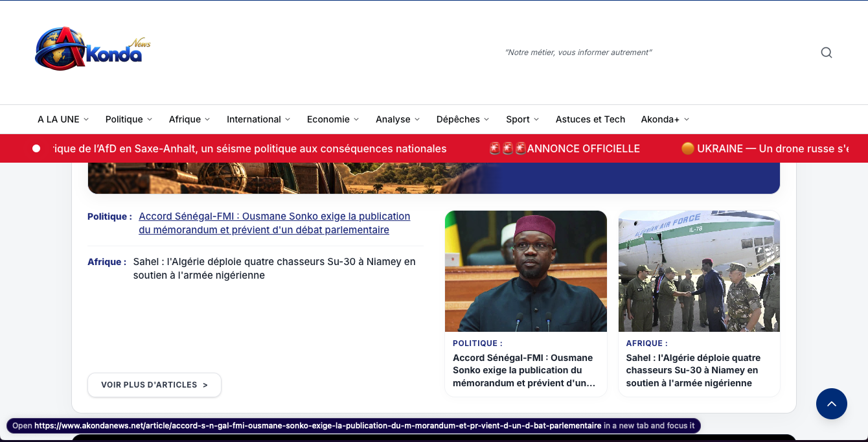Image resolution: width=868 pixels, height=442 pixels.
Task: Click the 'Politique :' label in the article list
Action: [109, 216]
